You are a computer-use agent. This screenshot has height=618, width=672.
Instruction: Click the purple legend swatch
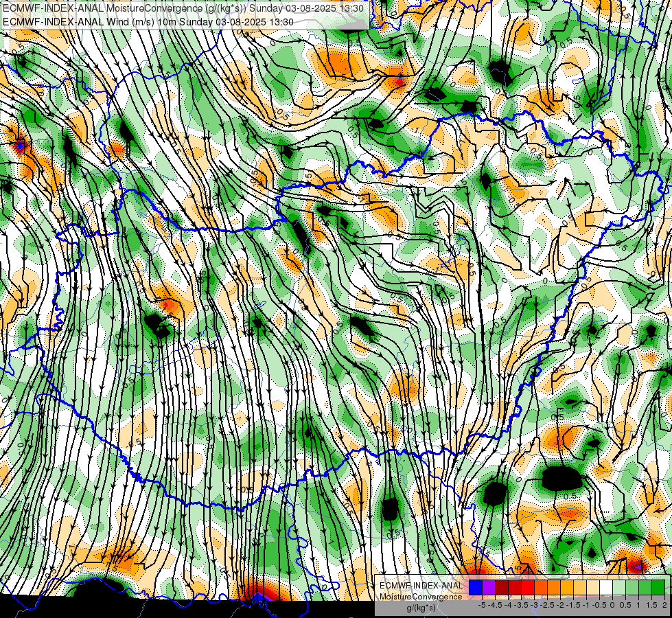(489, 588)
